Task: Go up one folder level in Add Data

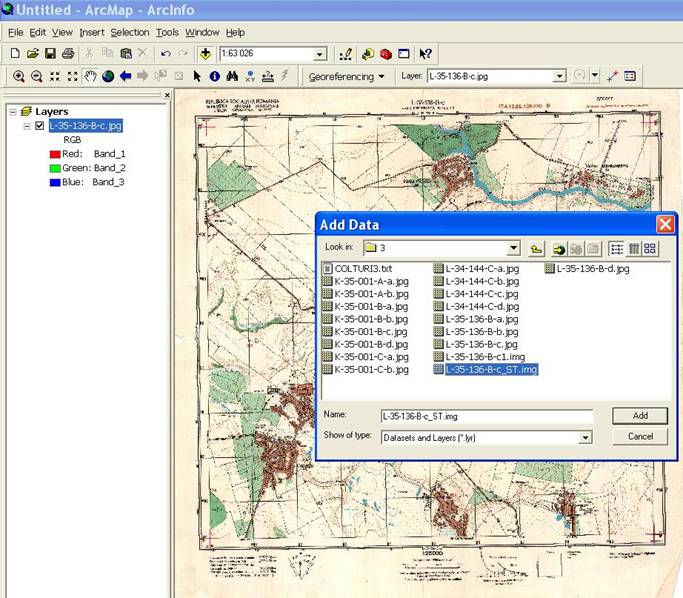Action: [x=537, y=248]
